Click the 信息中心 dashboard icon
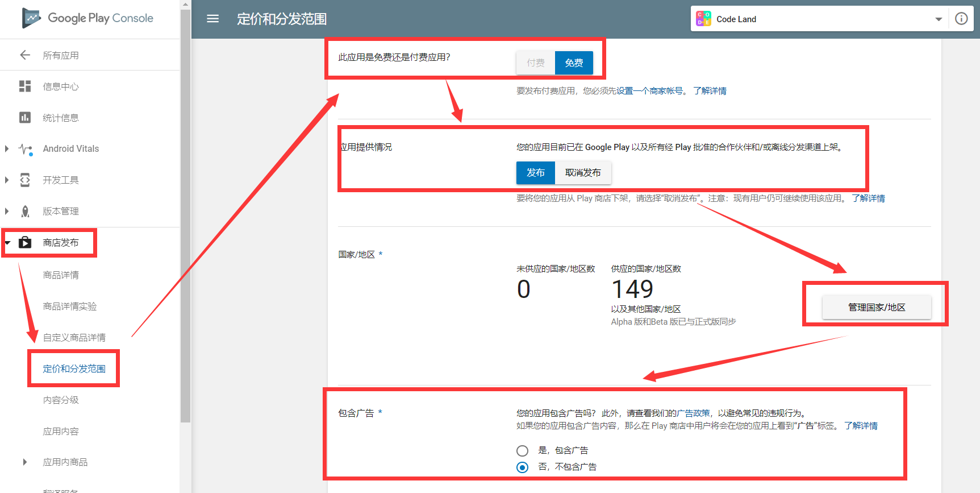Image resolution: width=980 pixels, height=493 pixels. (x=25, y=86)
